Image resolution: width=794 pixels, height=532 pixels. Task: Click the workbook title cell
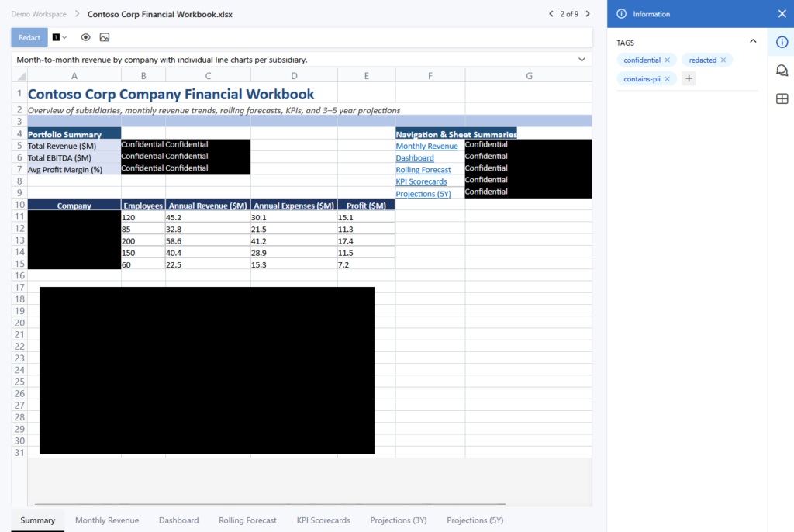171,95
